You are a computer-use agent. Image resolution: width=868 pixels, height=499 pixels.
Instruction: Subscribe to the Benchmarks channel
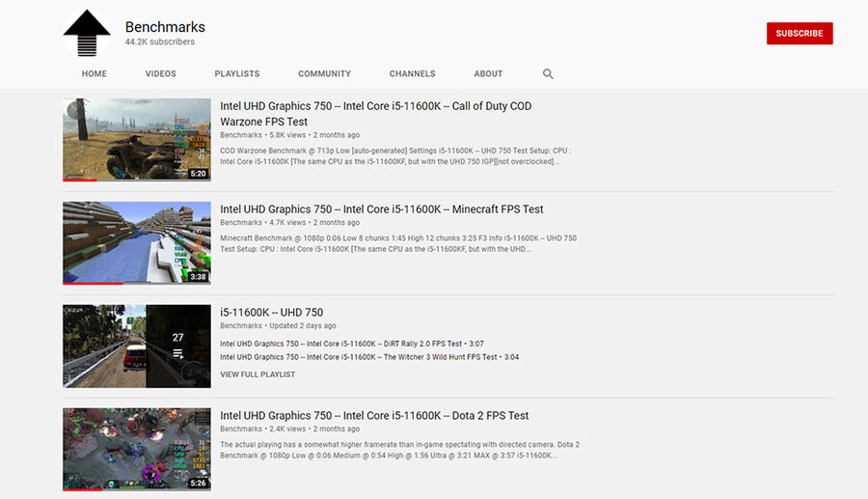(x=800, y=33)
